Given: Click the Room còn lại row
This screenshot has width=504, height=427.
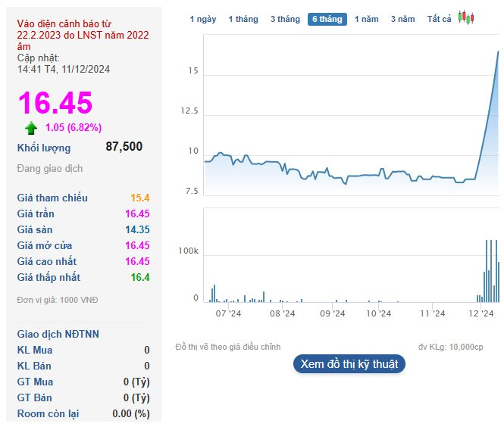Looking at the screenshot, I should coord(83,413).
